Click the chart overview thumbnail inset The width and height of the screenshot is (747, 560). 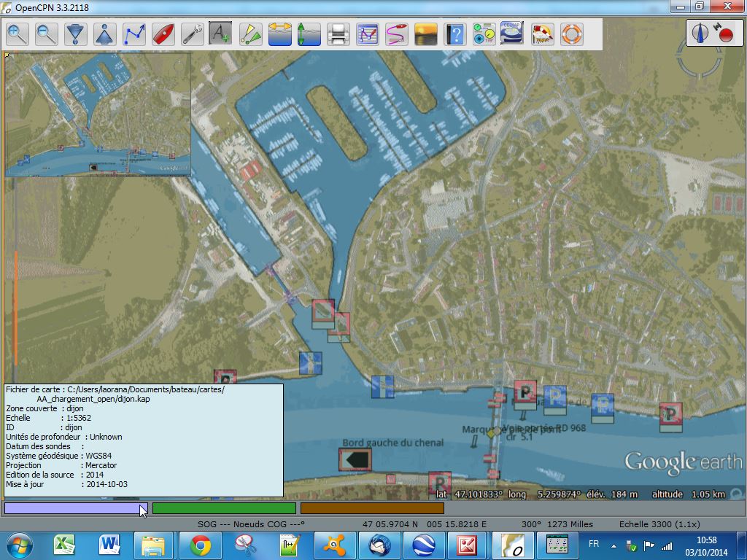98,114
